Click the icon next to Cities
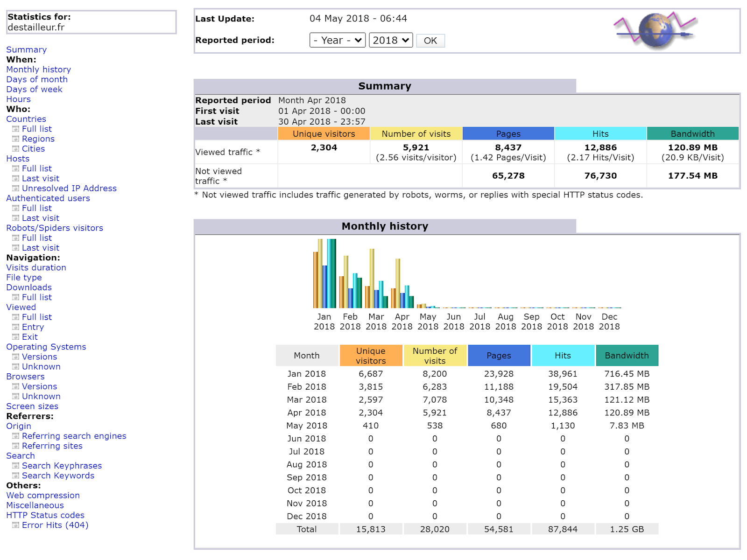Image resolution: width=747 pixels, height=560 pixels. click(x=15, y=149)
